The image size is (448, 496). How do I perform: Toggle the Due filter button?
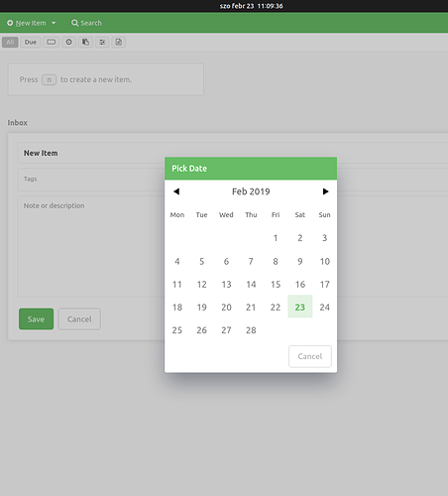point(31,42)
